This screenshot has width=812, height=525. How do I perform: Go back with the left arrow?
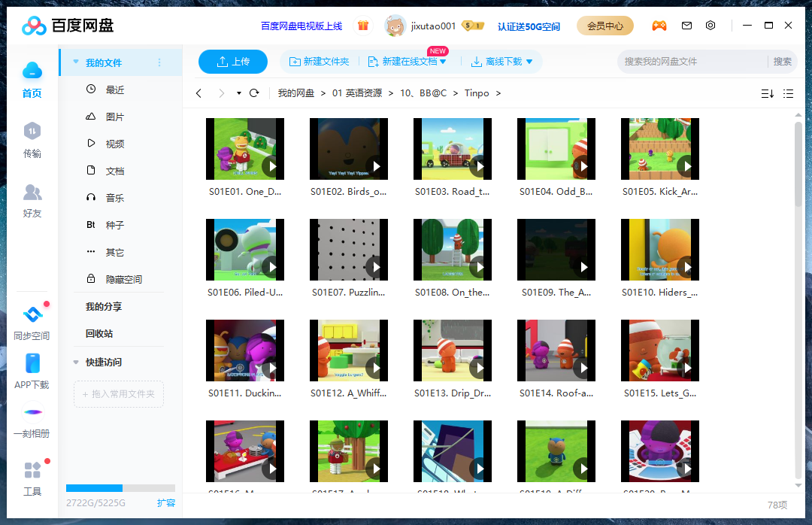[x=198, y=93]
